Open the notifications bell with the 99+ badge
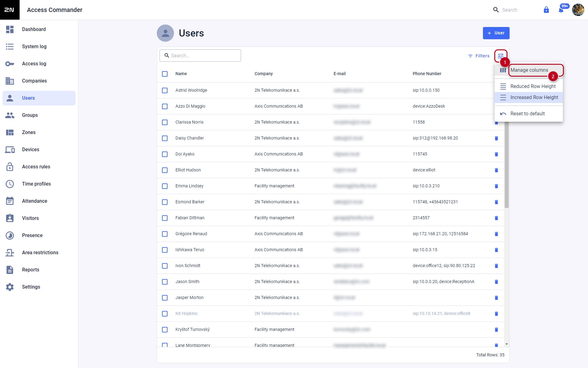The width and height of the screenshot is (588, 368). [561, 10]
